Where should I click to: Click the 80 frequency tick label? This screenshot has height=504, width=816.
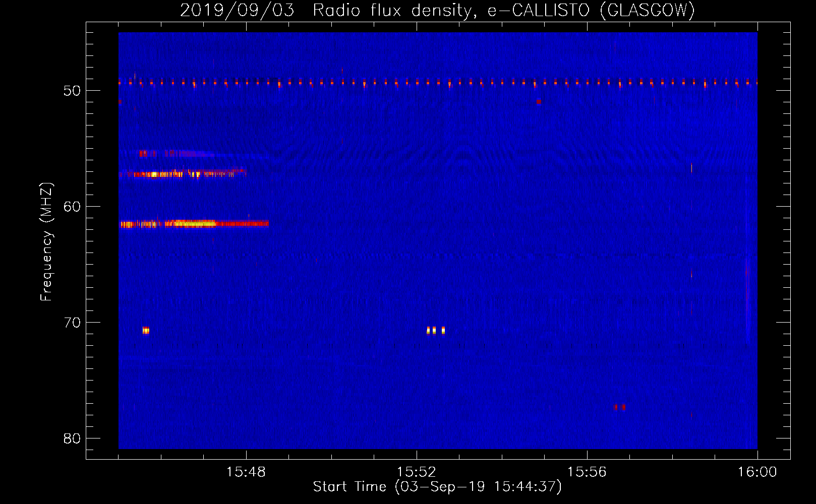(73, 438)
